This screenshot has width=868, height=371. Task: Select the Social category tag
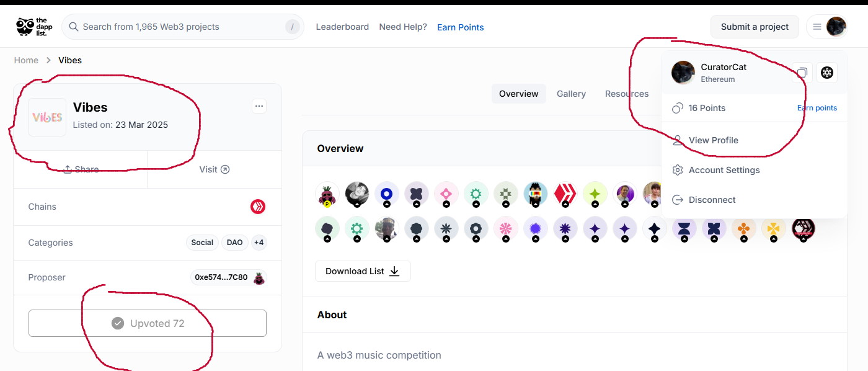pyautogui.click(x=202, y=243)
